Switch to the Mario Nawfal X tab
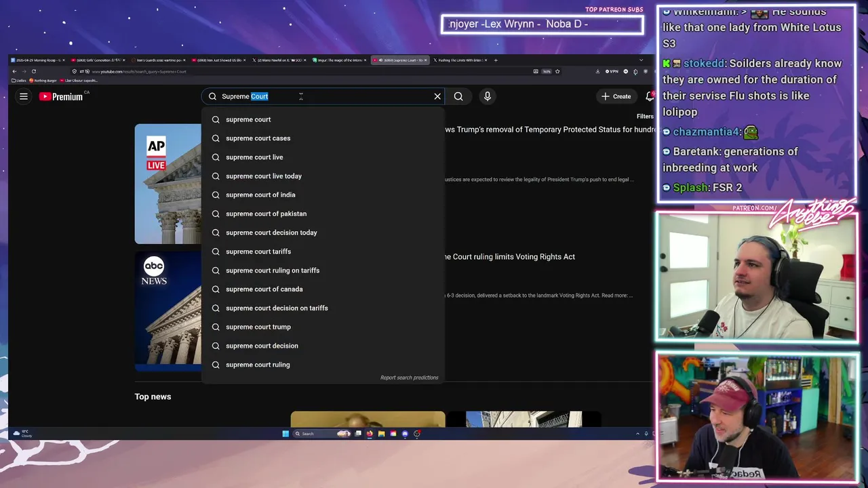868x488 pixels. click(279, 60)
